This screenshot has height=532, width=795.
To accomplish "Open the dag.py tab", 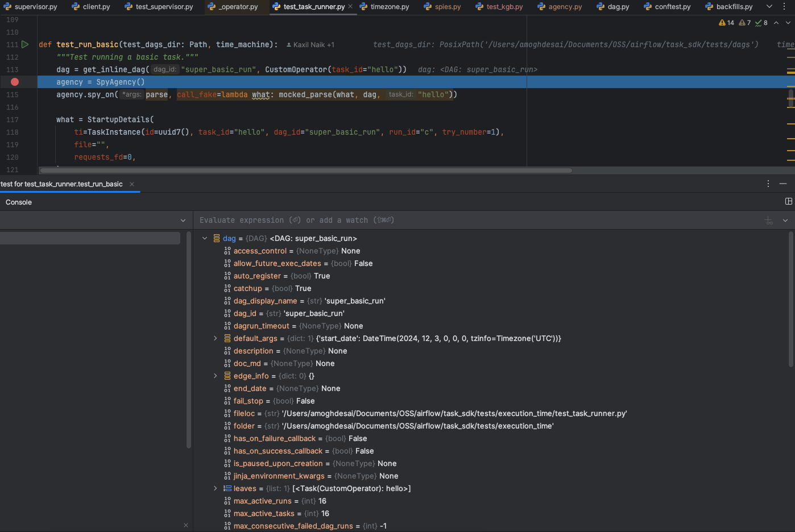I will coord(613,7).
